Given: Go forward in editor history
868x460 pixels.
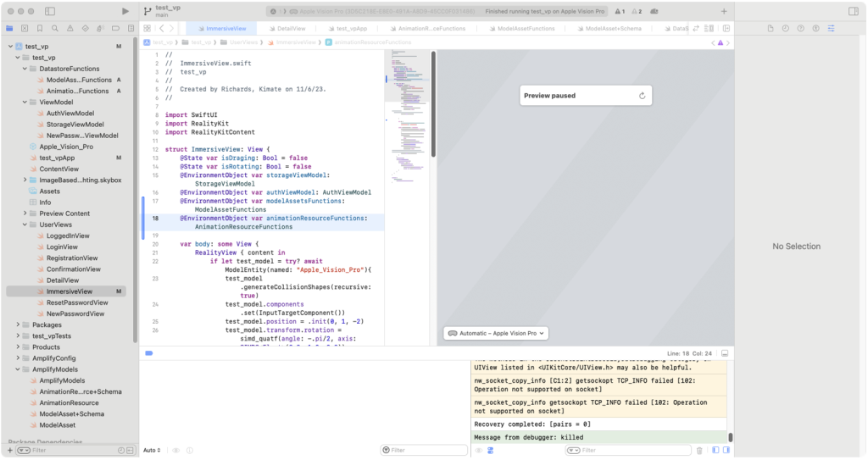Looking at the screenshot, I should tap(171, 28).
